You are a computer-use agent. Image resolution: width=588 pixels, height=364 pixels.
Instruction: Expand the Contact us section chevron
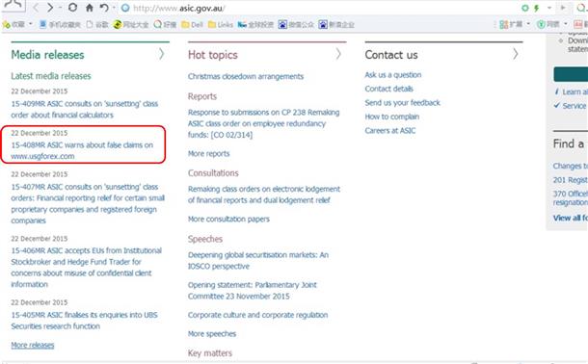tap(516, 54)
